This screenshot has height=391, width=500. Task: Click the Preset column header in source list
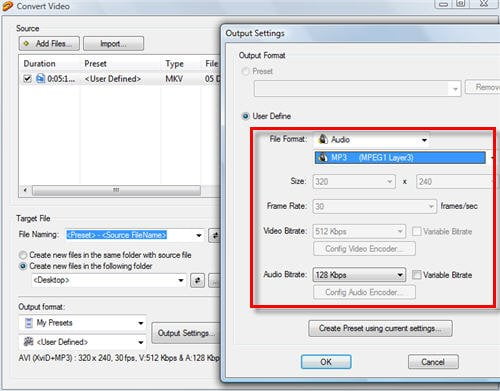point(95,63)
